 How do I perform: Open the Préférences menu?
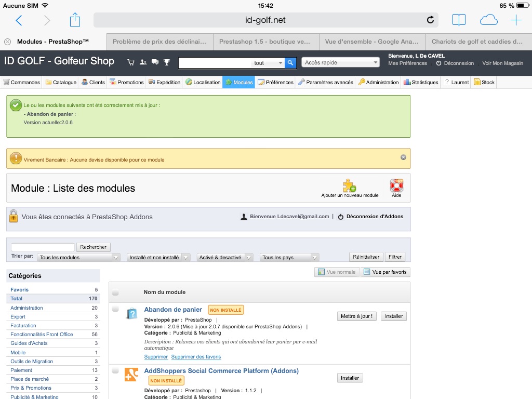pyautogui.click(x=275, y=83)
